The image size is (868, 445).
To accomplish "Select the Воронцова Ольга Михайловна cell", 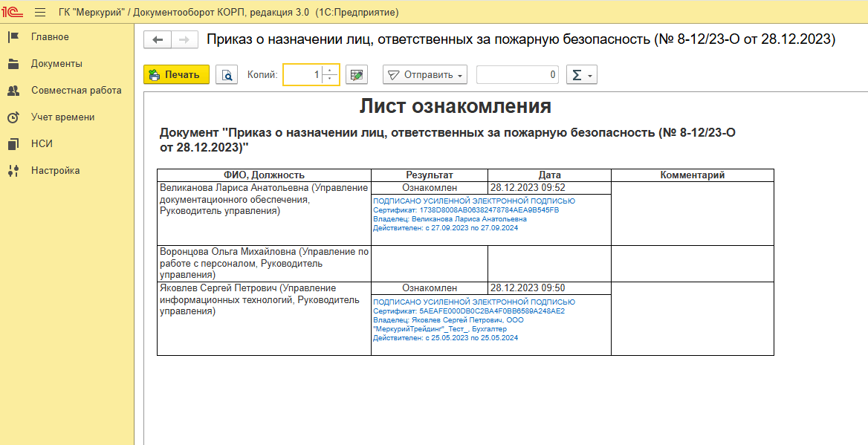I will (264, 263).
